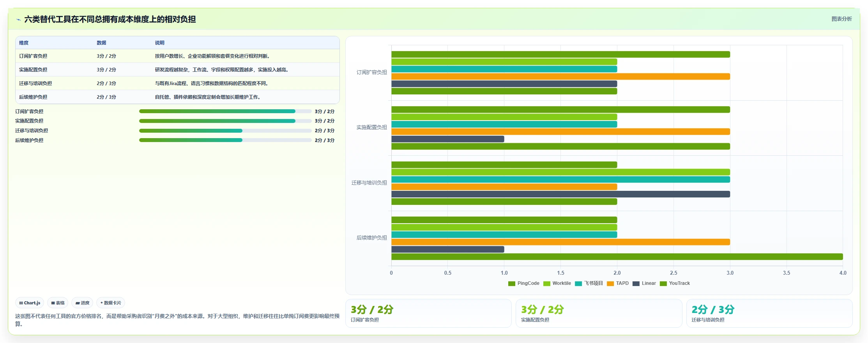Click the YouTrack bar reaching 4.0

[x=617, y=257]
